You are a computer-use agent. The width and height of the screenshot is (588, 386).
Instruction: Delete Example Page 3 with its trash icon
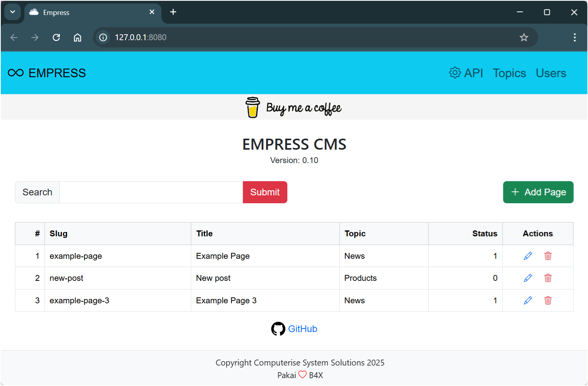coord(548,300)
